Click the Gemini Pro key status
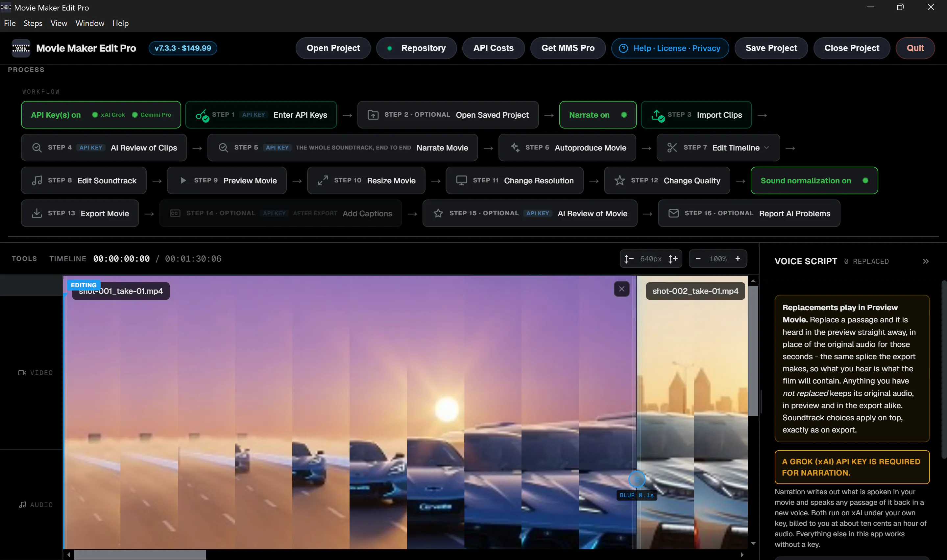Screen dimensions: 947x560 tap(151, 115)
